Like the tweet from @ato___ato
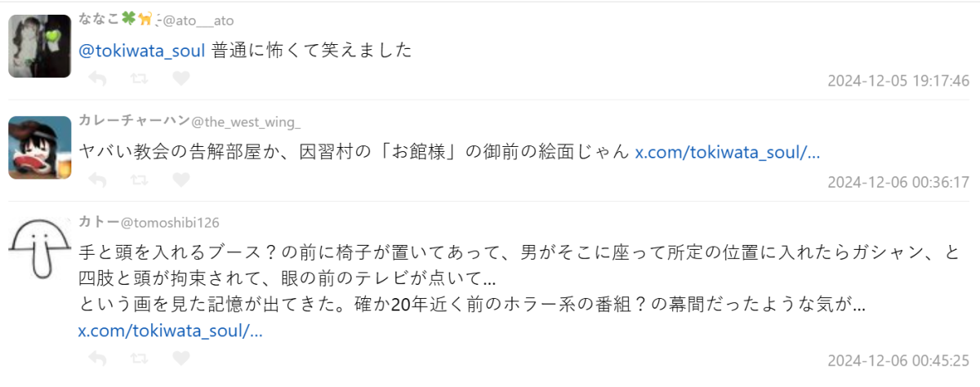The height and width of the screenshot is (387, 980). (181, 78)
